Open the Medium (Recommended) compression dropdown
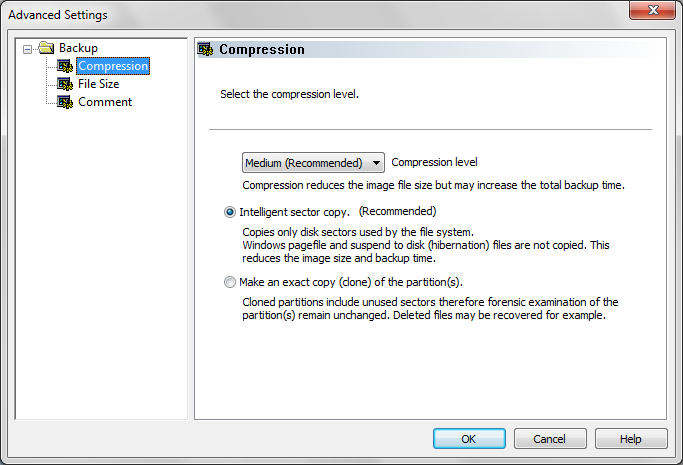Screen dimensions: 683x465 tap(313, 163)
